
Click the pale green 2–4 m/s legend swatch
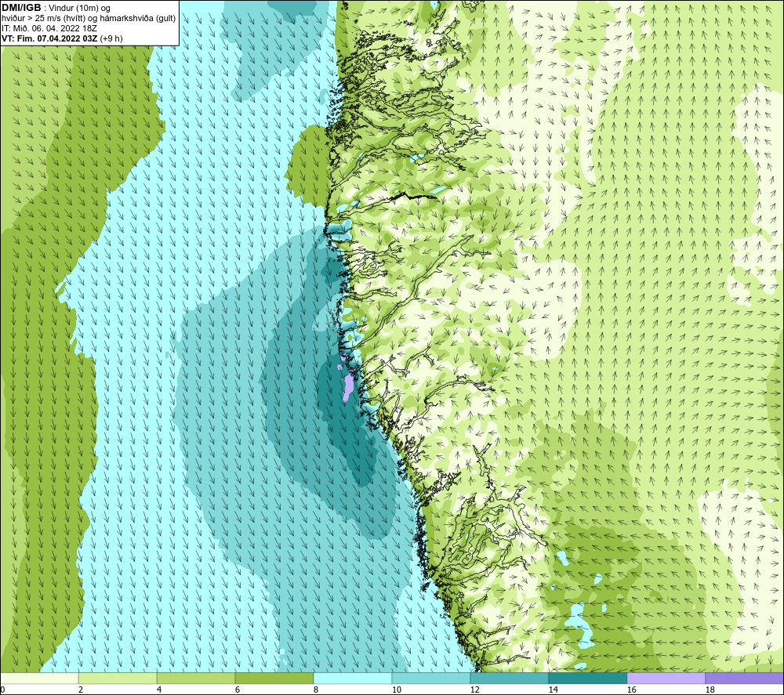click(x=118, y=678)
